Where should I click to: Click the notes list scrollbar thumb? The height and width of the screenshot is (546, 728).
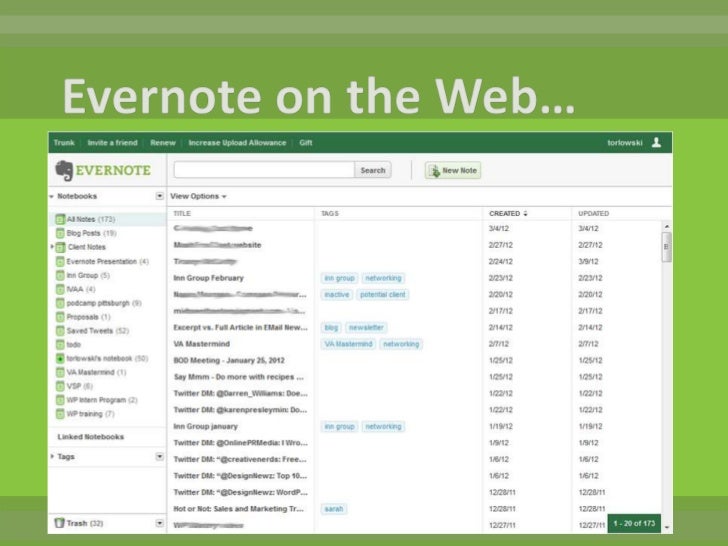click(x=667, y=247)
